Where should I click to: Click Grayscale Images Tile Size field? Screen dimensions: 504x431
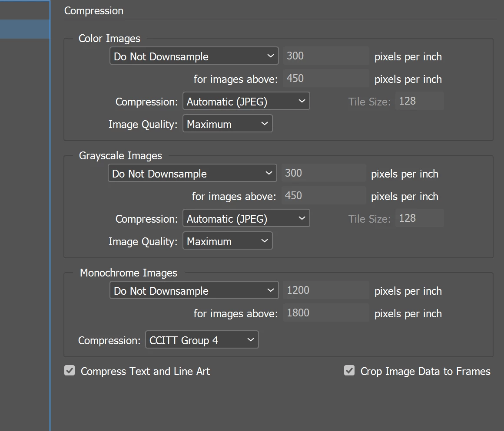419,219
